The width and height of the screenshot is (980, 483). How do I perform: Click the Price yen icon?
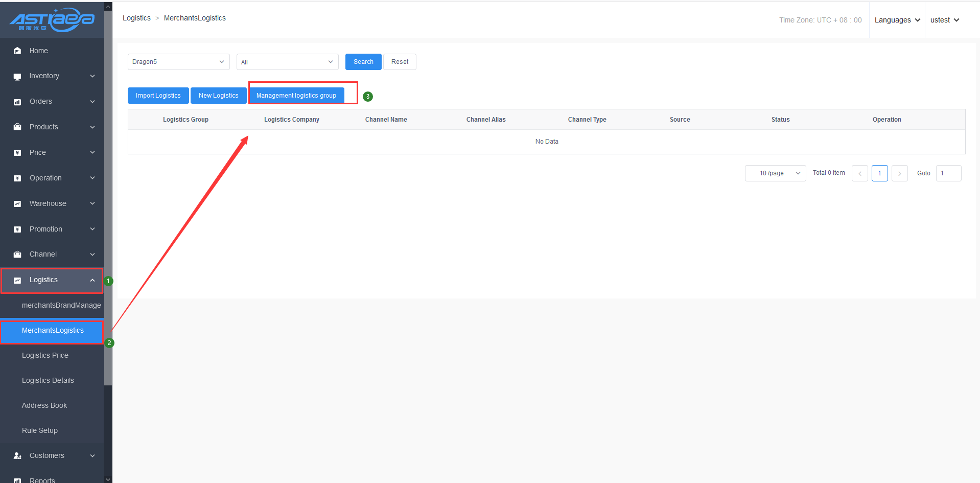[17, 152]
